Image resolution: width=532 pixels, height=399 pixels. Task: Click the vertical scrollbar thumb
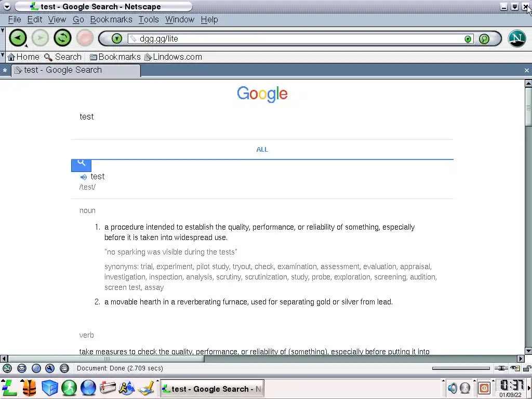pyautogui.click(x=528, y=107)
